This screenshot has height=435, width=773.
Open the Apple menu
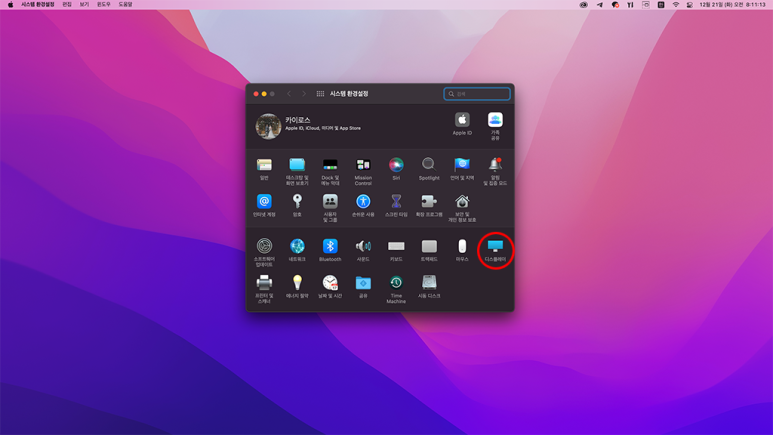pyautogui.click(x=10, y=4)
